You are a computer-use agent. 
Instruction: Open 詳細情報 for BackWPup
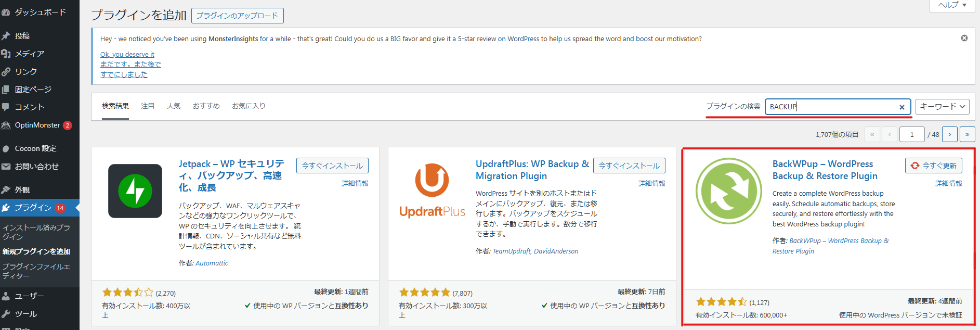pos(949,183)
